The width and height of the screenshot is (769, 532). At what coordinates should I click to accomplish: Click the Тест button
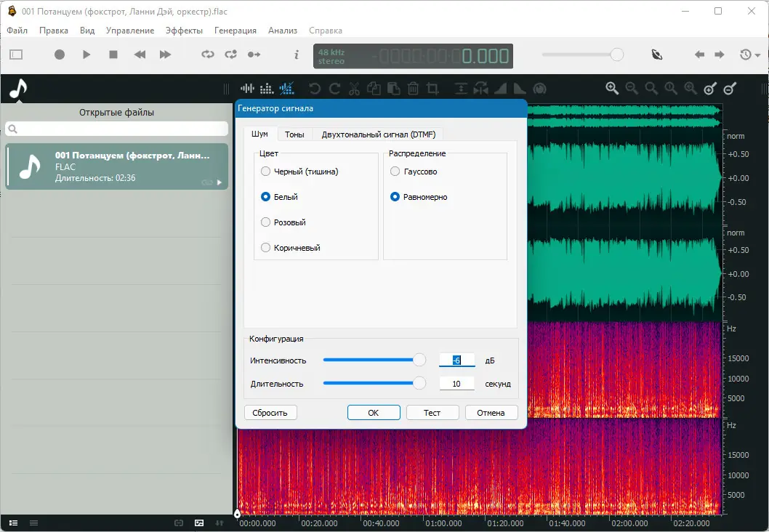(432, 412)
